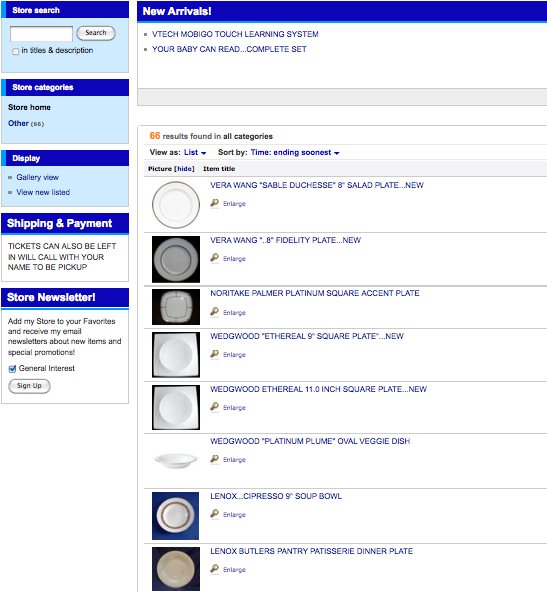Open the Other (66) category
The height and width of the screenshot is (592, 547).
click(x=26, y=123)
